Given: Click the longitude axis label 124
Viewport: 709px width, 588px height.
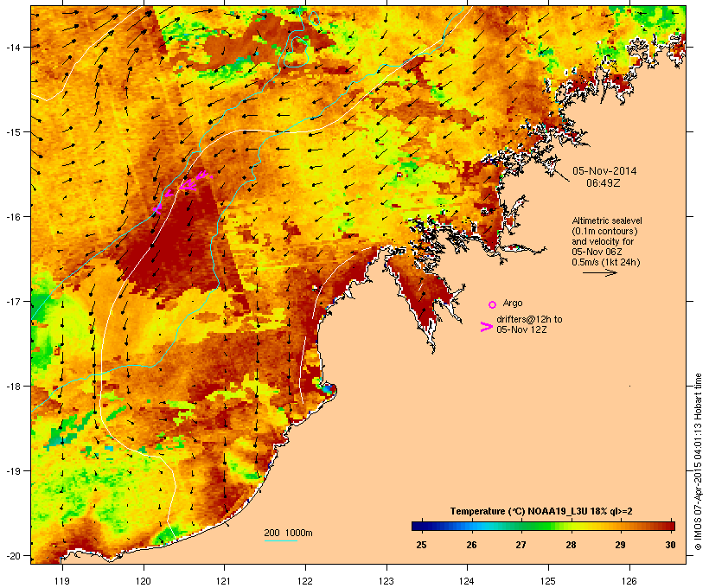Looking at the screenshot, I should (x=467, y=581).
